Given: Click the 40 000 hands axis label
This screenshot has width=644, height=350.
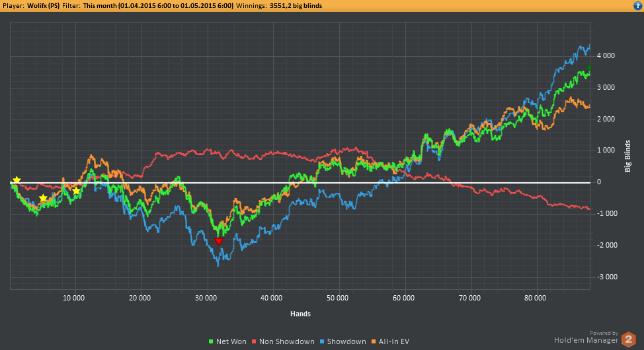Looking at the screenshot, I should coord(272,298).
